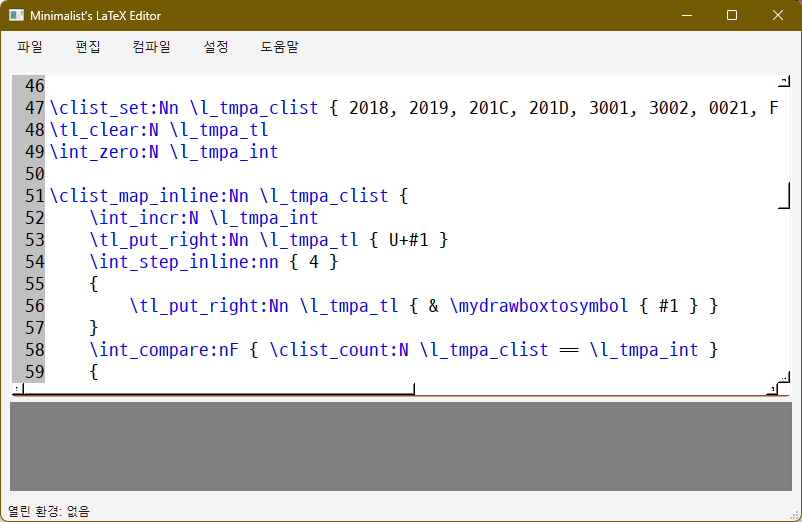Click the scroll-up arrow at the editor's top right
The width and height of the screenshot is (802, 522).
point(784,81)
